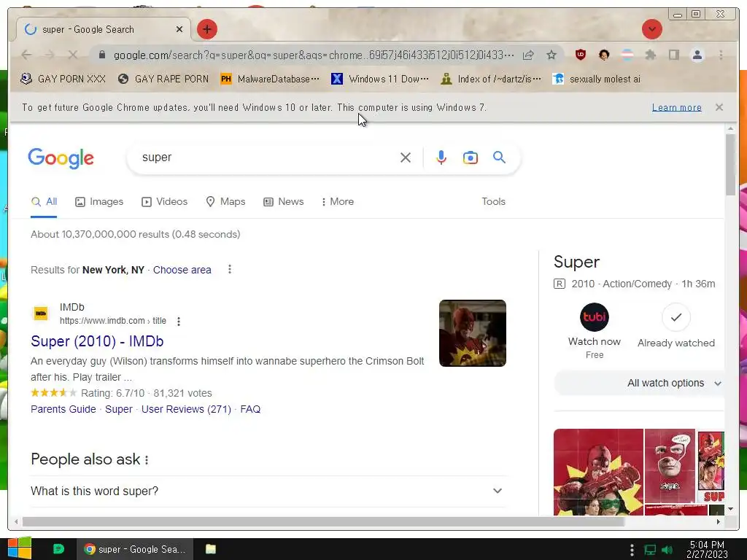Bookmark this page with the star icon

(551, 55)
